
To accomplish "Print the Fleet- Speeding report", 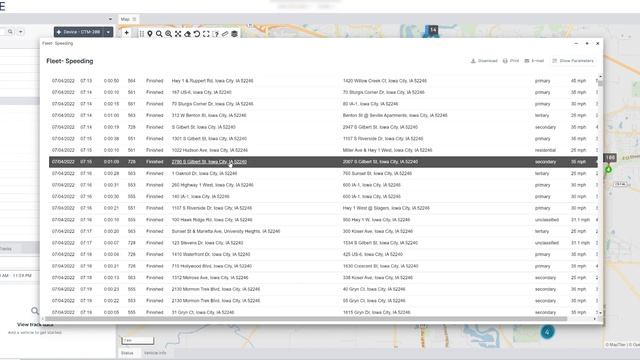I will point(511,61).
